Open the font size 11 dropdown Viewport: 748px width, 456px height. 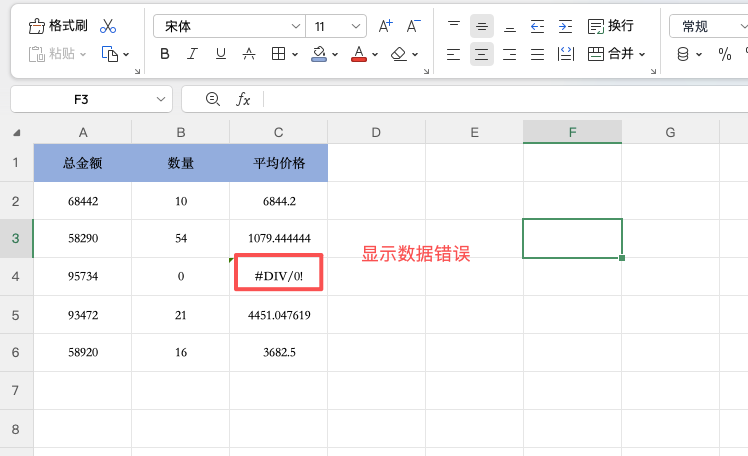coord(356,26)
